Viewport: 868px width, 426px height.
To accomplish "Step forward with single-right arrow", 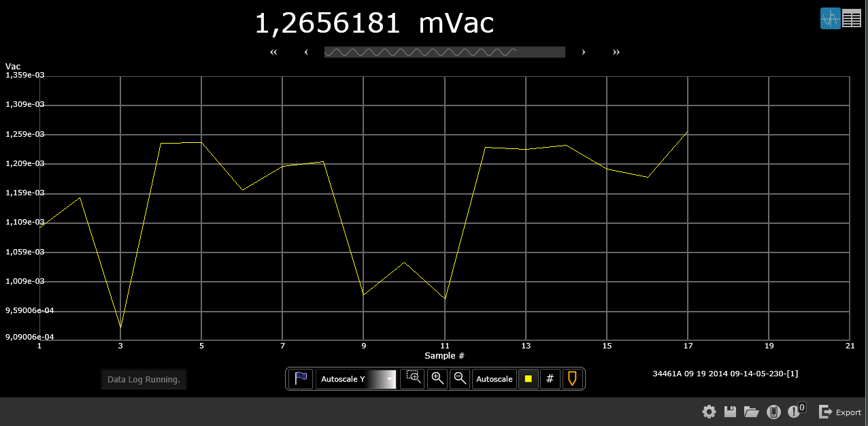I will click(x=584, y=52).
